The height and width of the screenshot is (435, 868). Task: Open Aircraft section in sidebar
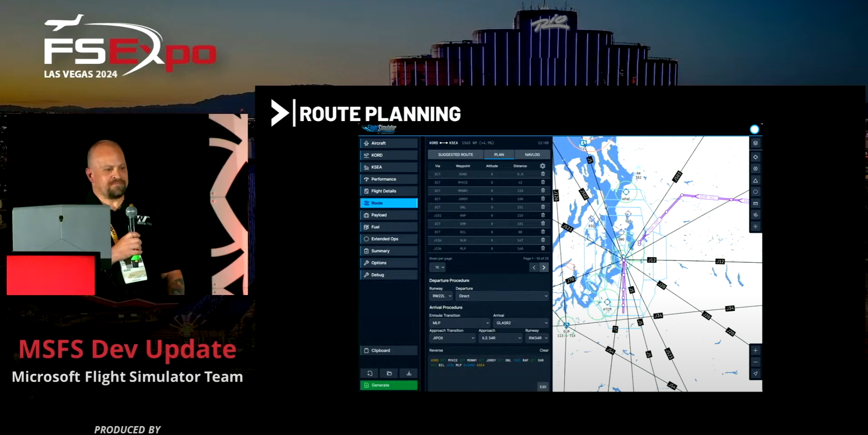coord(389,143)
